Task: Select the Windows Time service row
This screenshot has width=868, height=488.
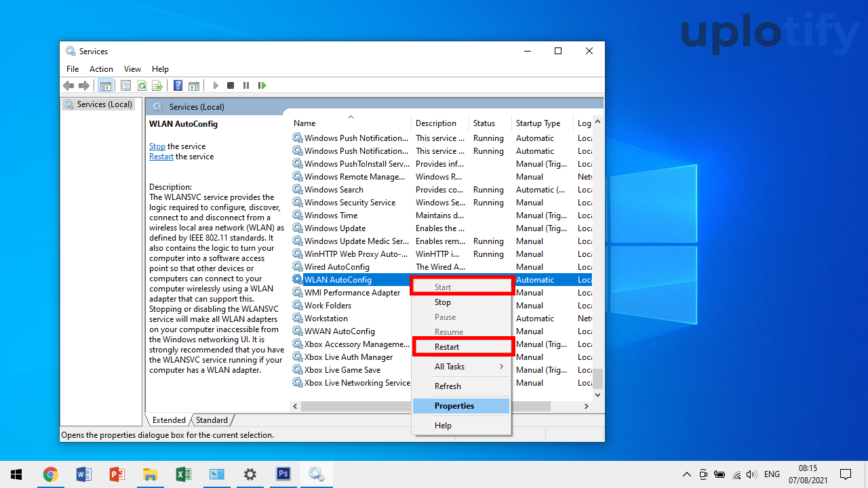Action: 441,216
